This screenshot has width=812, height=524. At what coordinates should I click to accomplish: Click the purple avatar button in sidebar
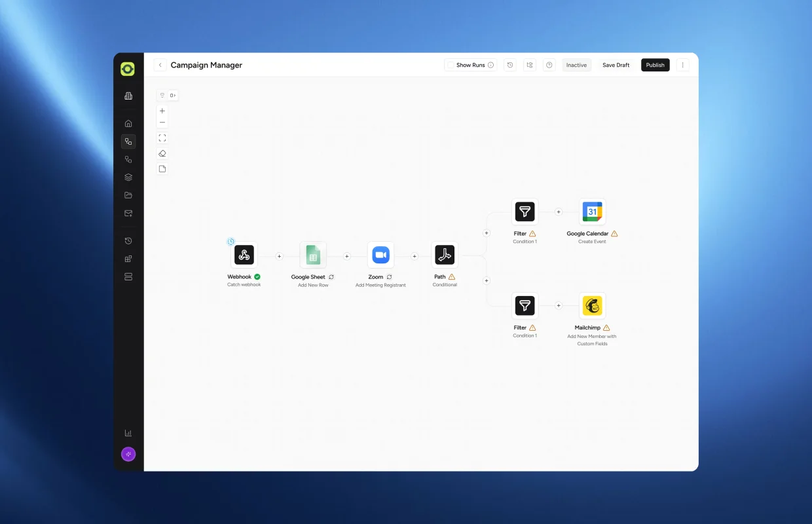[128, 454]
